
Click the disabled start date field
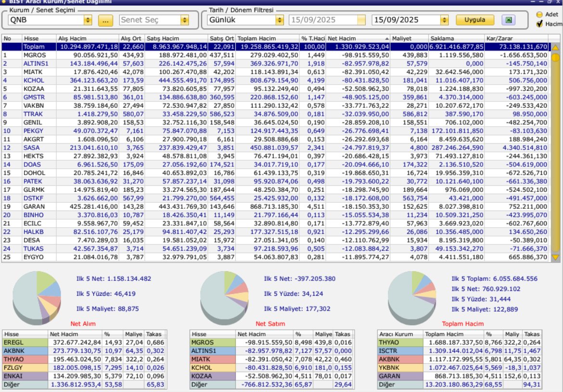coord(327,20)
